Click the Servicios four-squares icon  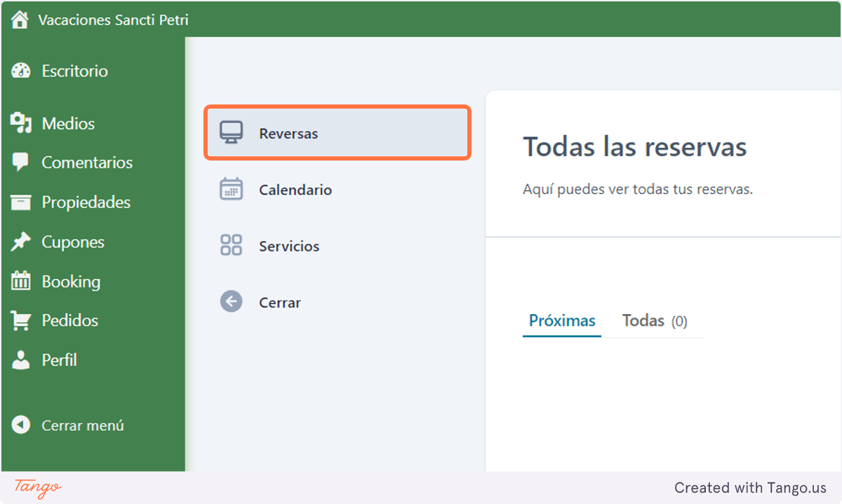[231, 245]
